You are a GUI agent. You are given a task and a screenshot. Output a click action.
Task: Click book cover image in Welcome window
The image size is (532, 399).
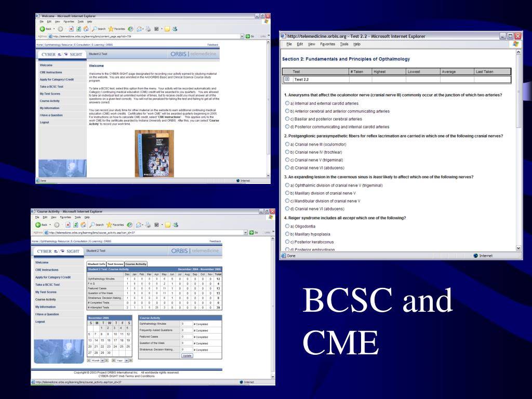(154, 153)
